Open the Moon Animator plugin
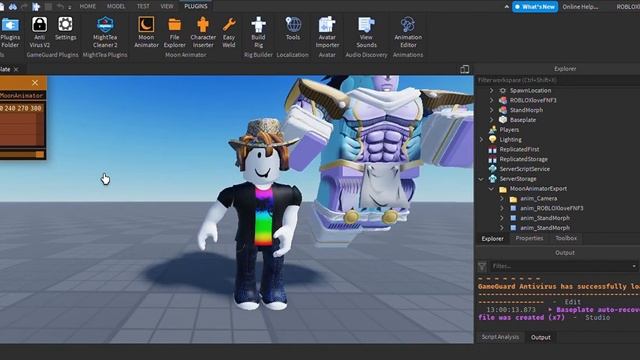The height and width of the screenshot is (360, 640). [x=146, y=33]
